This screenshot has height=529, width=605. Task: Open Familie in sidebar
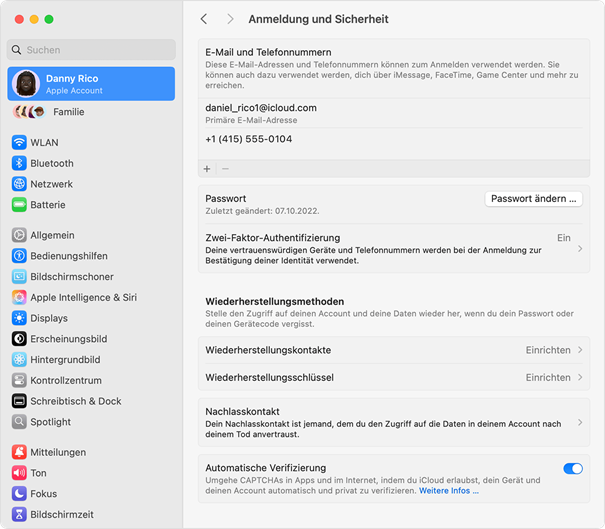pyautogui.click(x=91, y=112)
